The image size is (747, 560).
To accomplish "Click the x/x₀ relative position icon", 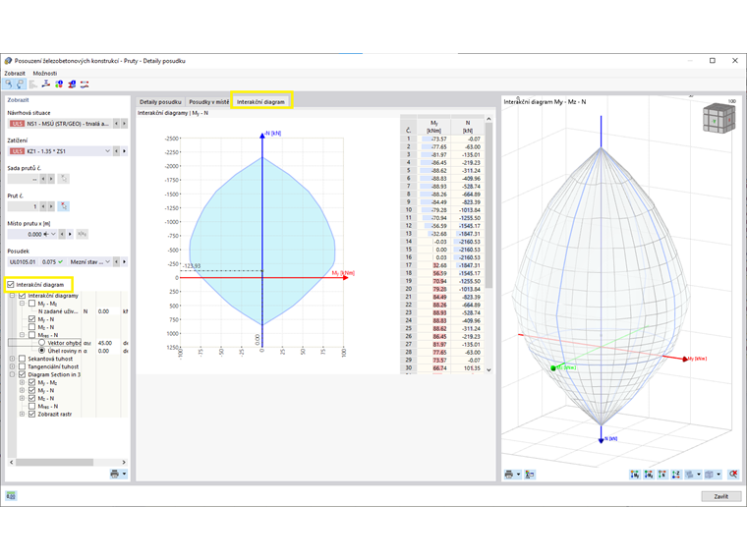I will (82, 234).
